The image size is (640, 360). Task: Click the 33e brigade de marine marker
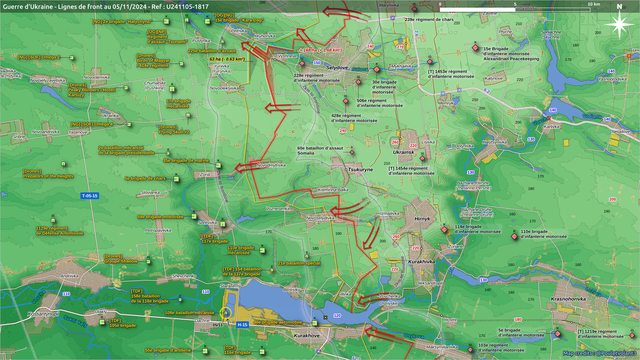(x=218, y=165)
